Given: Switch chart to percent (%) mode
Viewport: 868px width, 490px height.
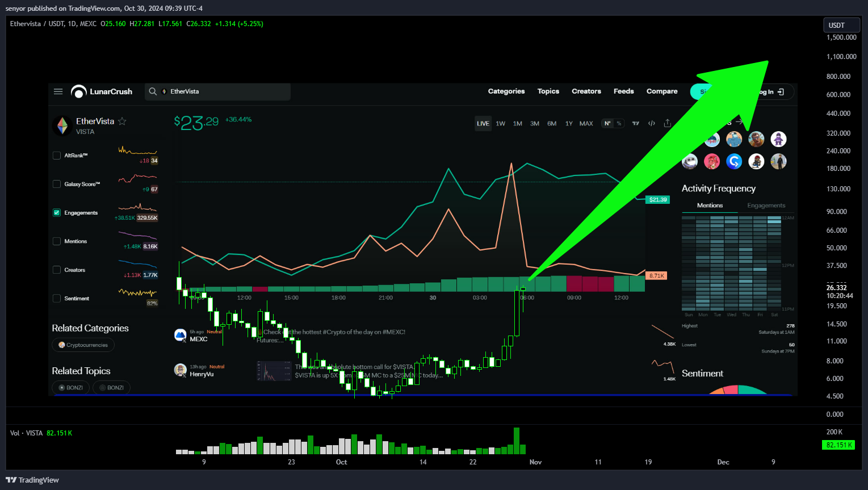Looking at the screenshot, I should tap(619, 124).
